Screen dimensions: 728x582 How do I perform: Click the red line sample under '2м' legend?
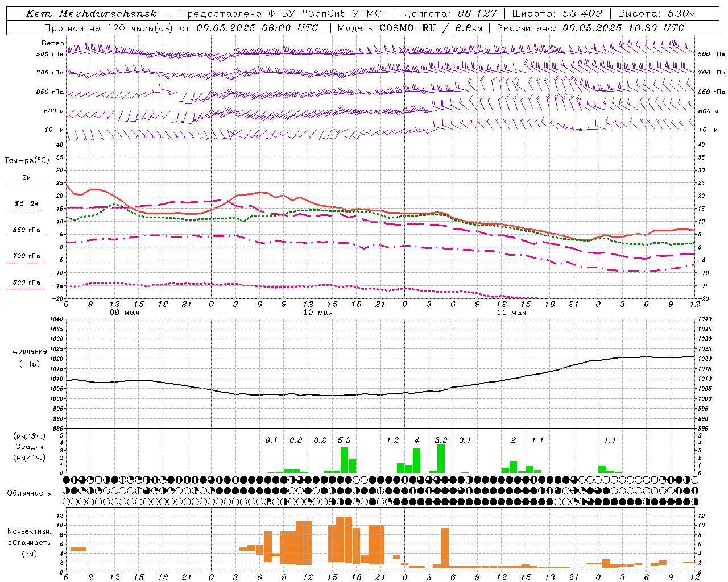click(x=26, y=184)
